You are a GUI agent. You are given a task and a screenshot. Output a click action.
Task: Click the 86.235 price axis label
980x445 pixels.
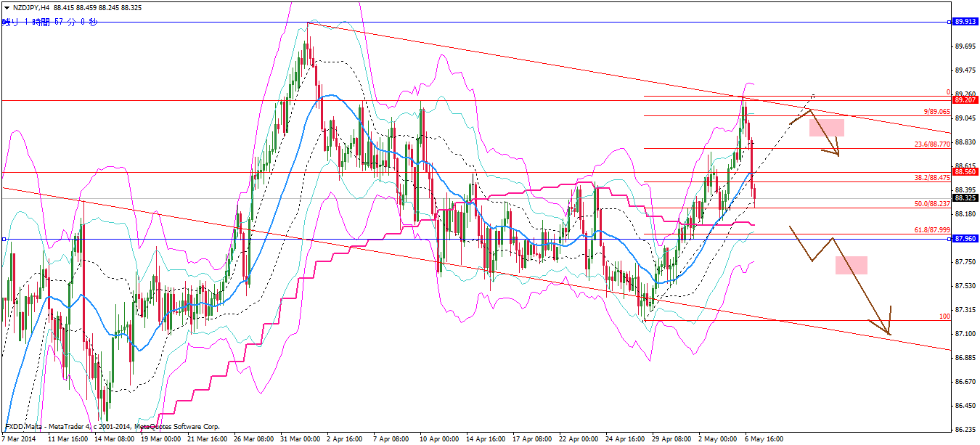(965, 429)
